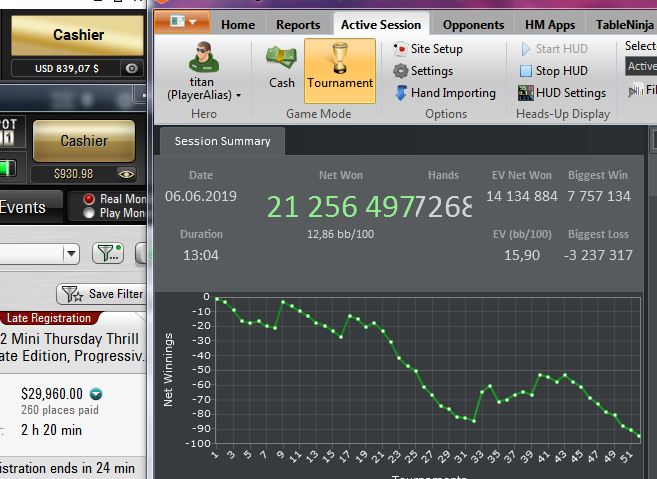This screenshot has width=657, height=479.
Task: Select Tournament game mode trophy button
Action: click(x=340, y=71)
